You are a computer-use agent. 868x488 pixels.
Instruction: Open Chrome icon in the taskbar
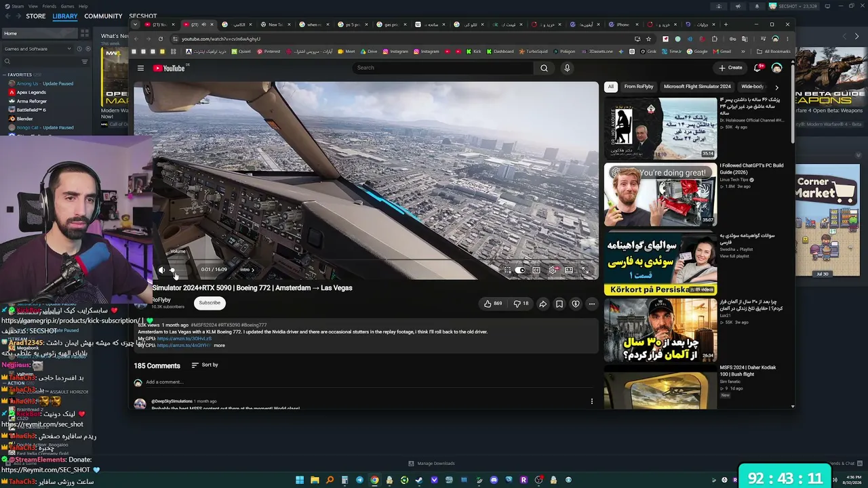(374, 480)
